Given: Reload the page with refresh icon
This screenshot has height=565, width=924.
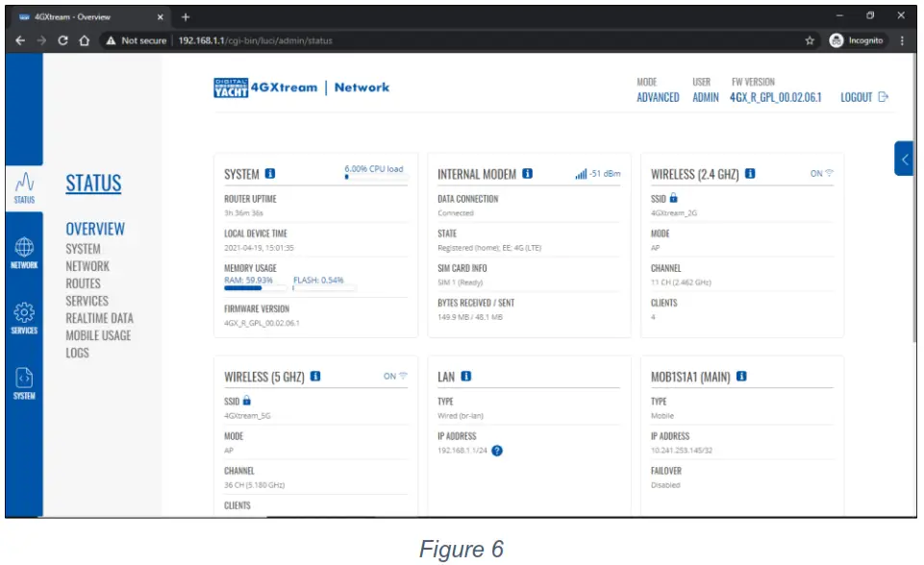Looking at the screenshot, I should click(x=63, y=40).
